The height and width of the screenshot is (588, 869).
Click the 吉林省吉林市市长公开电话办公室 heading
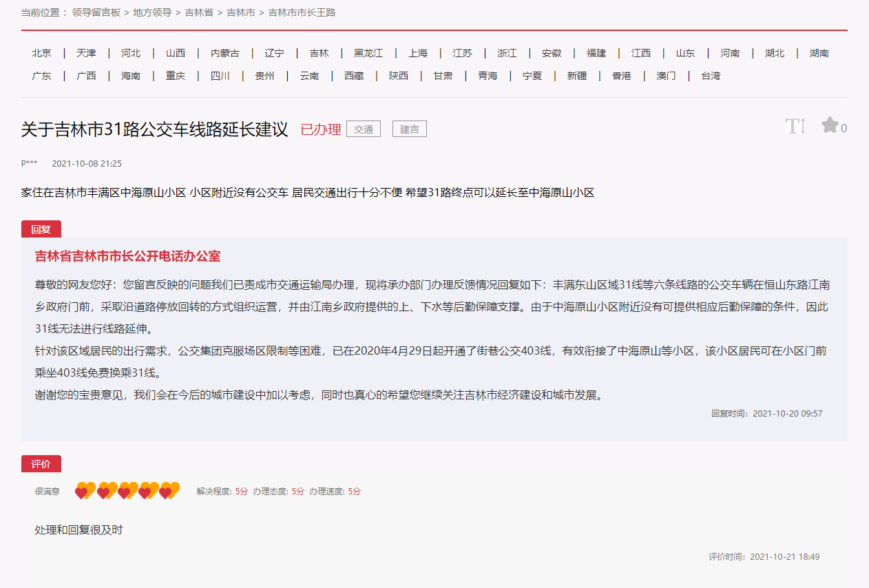127,256
